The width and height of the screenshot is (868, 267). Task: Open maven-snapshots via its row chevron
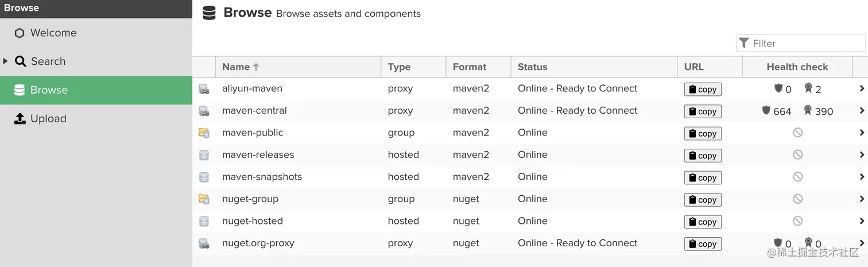coord(862,177)
